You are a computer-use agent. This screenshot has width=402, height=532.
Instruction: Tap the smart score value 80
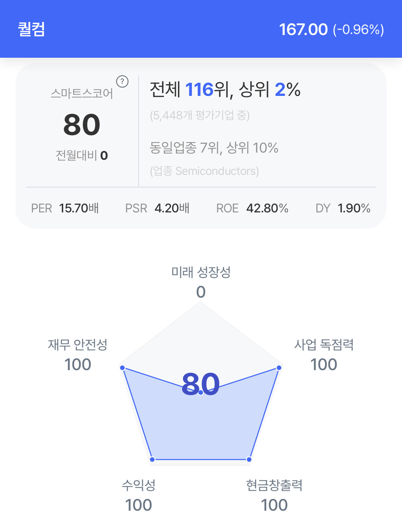82,125
